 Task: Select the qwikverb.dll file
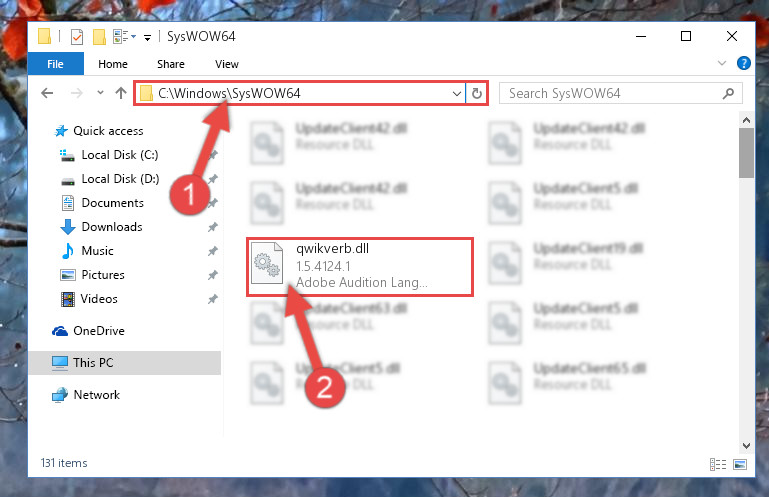pos(360,267)
